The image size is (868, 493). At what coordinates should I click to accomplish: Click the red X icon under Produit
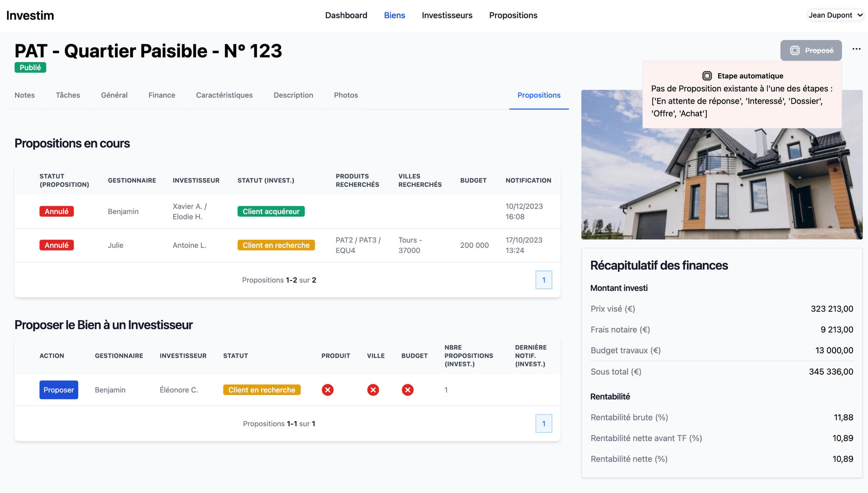pyautogui.click(x=327, y=390)
